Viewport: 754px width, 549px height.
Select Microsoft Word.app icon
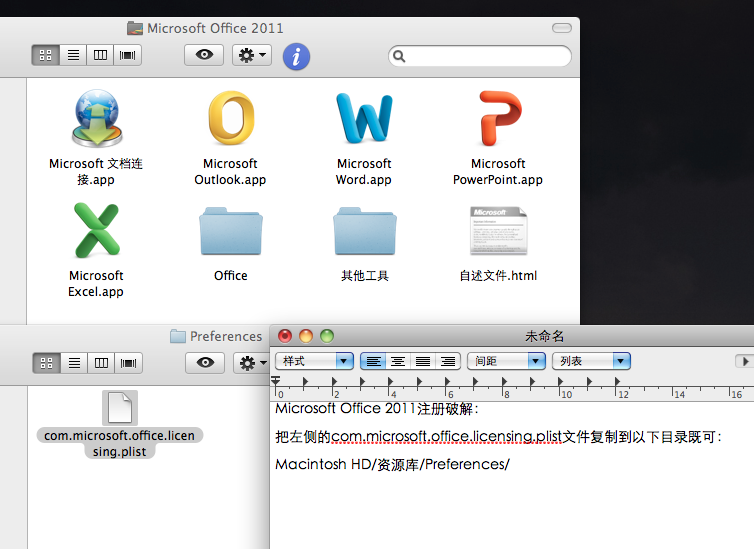click(x=364, y=118)
